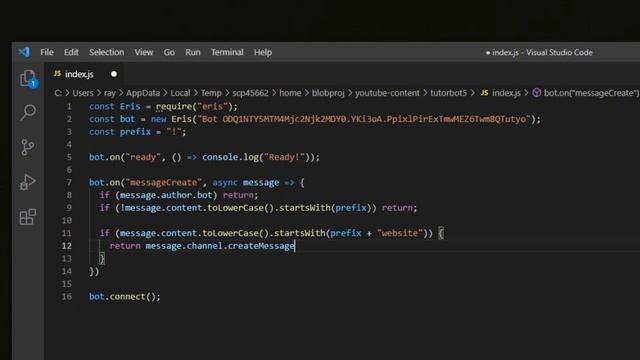Click the Temp breadcrumb segment

[x=211, y=93]
